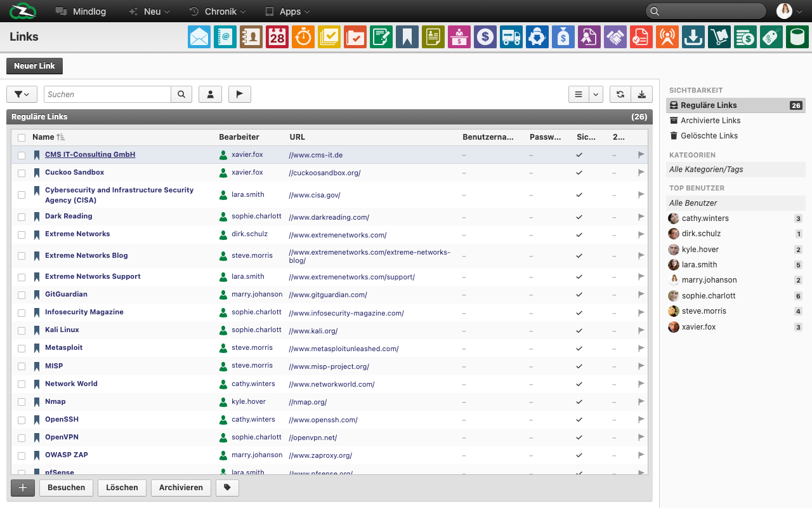Tick the select-all checkbox in table header
Viewport: 812px width, 508px height.
click(22, 137)
